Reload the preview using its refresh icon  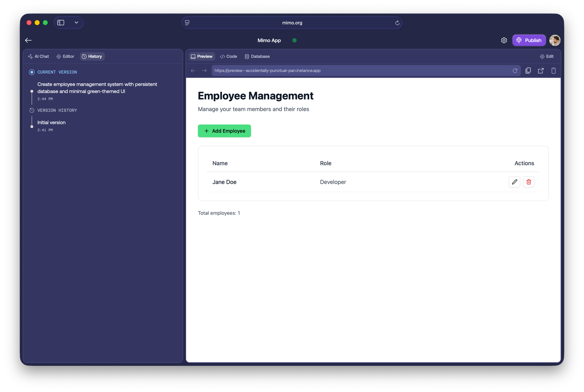tap(515, 71)
